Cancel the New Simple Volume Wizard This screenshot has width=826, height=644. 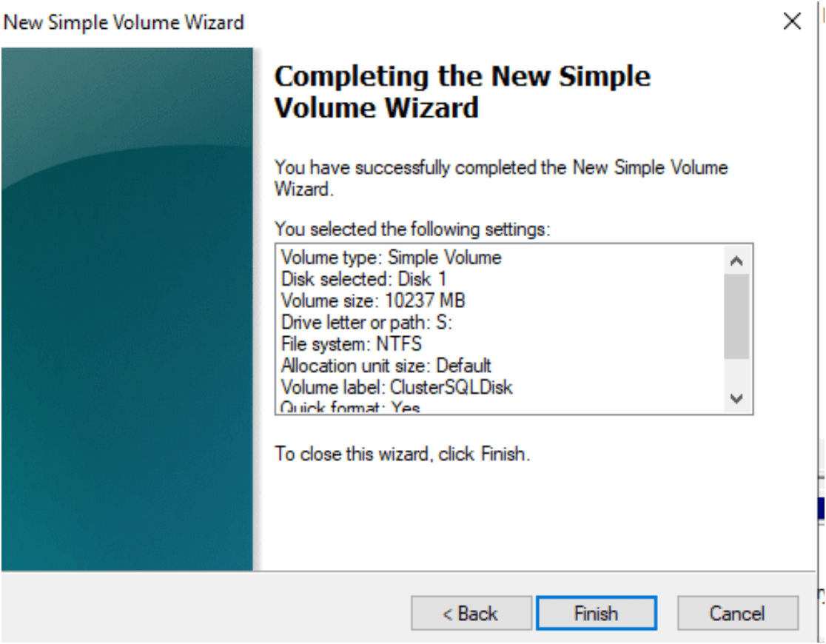(x=737, y=613)
